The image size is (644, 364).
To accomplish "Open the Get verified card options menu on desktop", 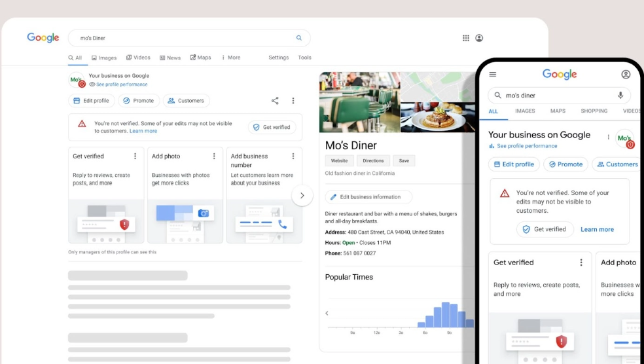I will tap(135, 156).
